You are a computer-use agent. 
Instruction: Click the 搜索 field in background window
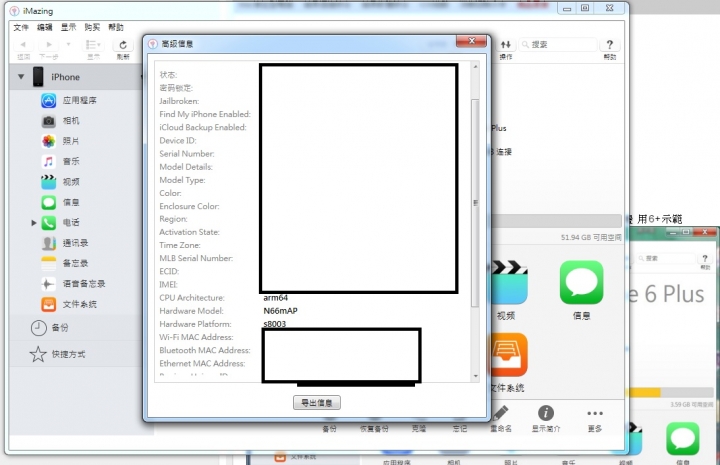(665, 258)
